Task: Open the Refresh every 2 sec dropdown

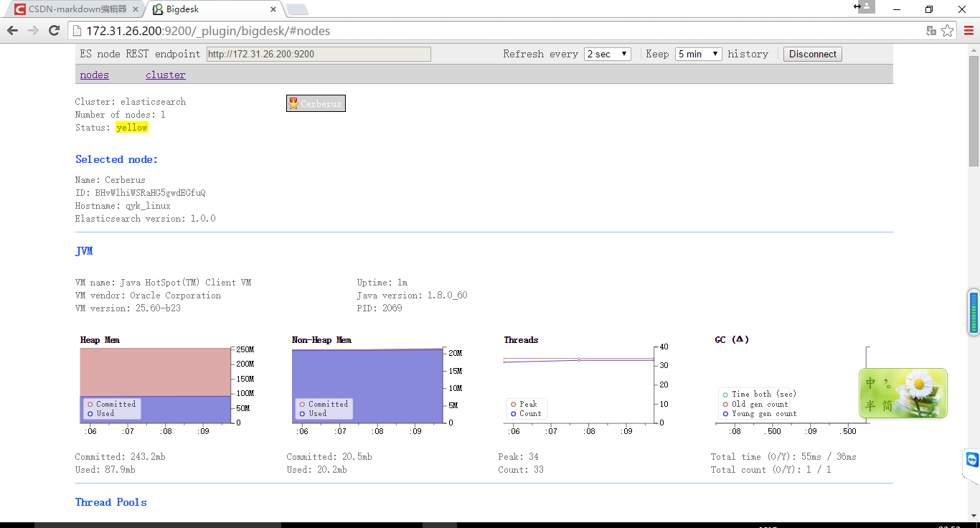Action: click(x=608, y=54)
